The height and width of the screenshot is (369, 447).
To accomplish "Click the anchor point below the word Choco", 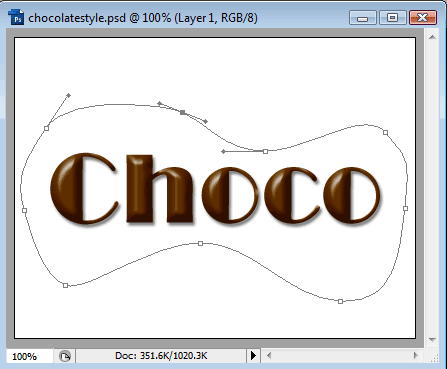I will 200,244.
